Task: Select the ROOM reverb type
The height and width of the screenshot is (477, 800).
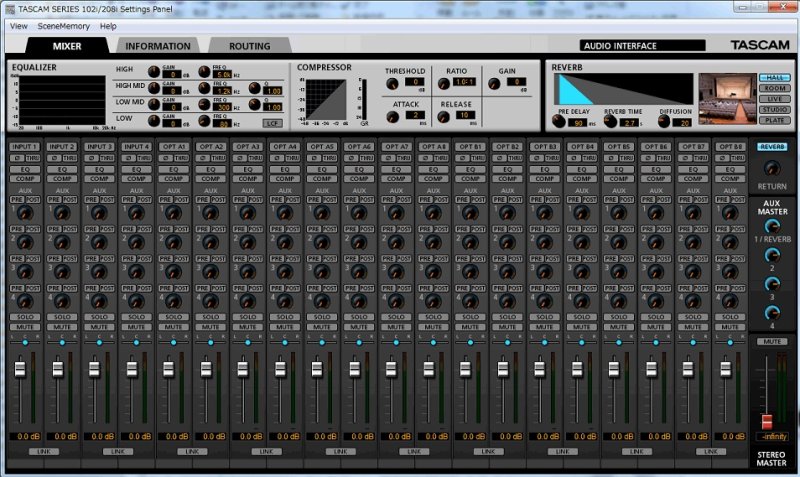Action: [775, 88]
